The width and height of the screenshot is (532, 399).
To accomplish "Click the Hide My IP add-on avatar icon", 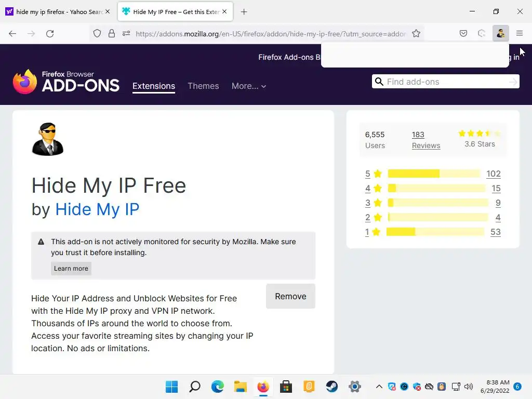I will 47,139.
